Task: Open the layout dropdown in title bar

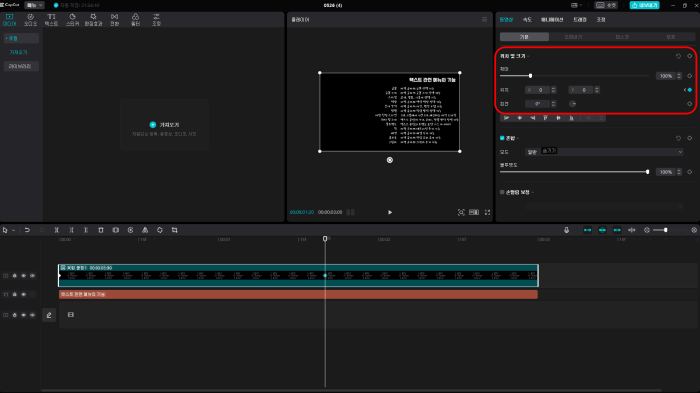Action: tap(576, 5)
